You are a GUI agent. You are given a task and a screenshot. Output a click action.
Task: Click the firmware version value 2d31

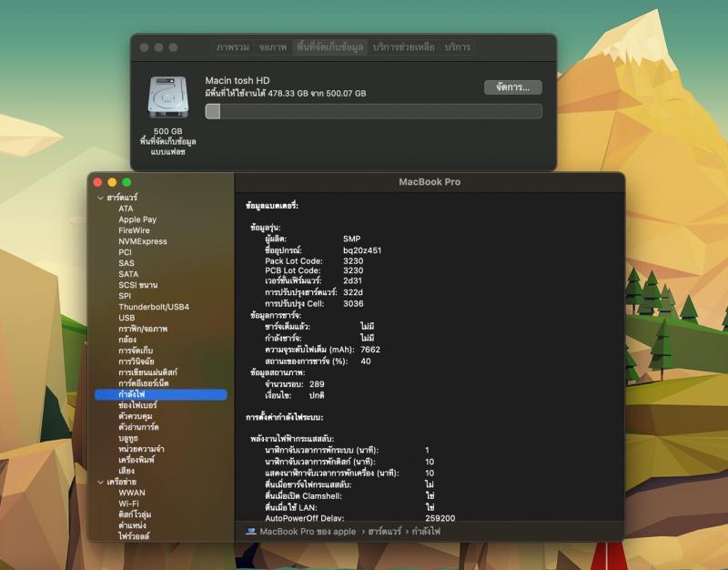[352, 280]
